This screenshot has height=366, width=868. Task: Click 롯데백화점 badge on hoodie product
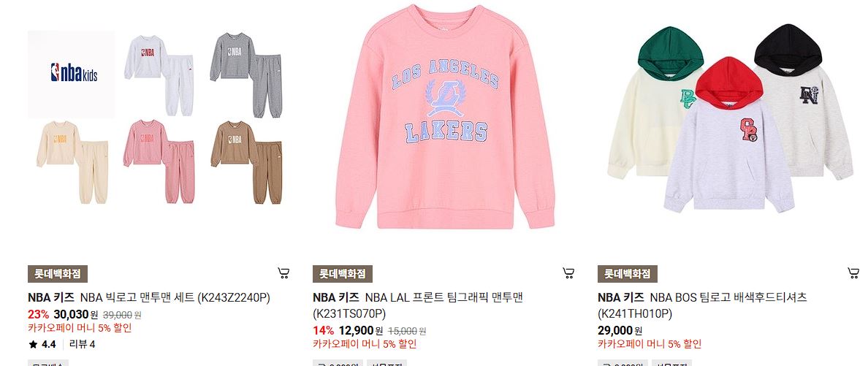(x=627, y=274)
